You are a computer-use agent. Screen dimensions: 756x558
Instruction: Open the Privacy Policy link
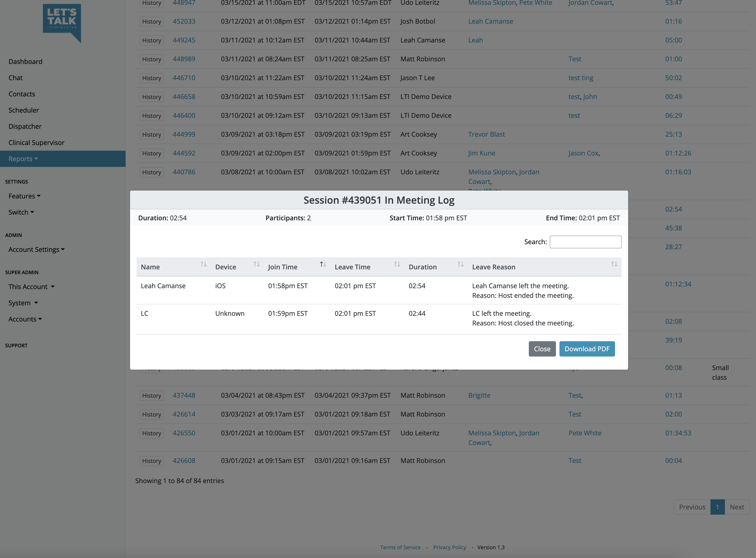449,547
